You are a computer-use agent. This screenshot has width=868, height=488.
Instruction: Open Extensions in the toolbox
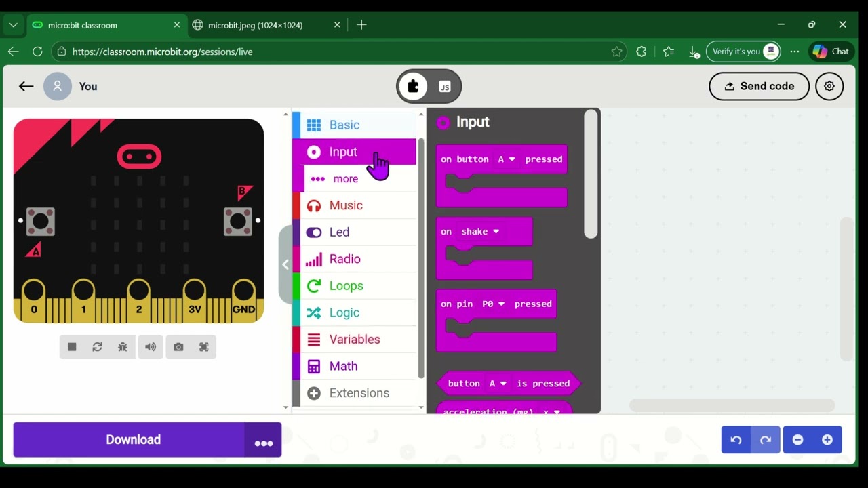354,393
